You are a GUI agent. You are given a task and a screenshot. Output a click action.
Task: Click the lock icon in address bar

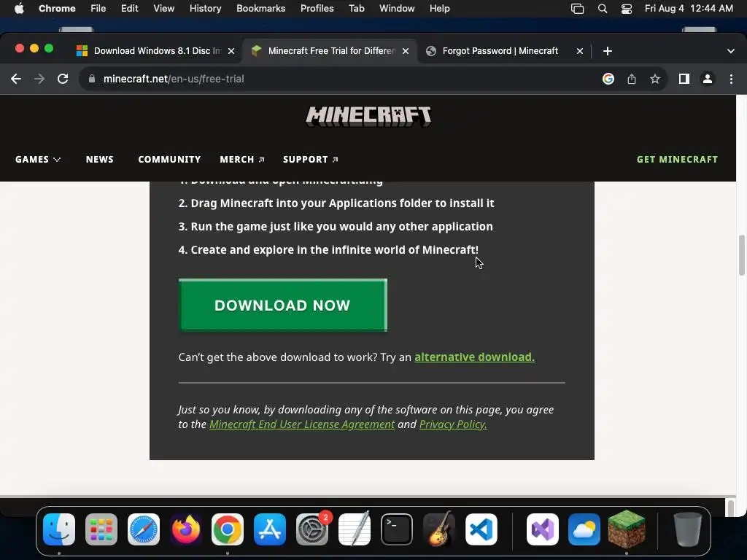coord(92,79)
